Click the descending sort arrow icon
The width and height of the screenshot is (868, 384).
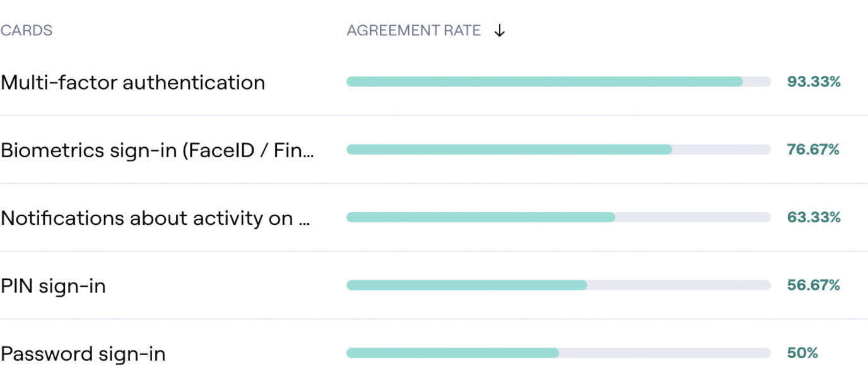pyautogui.click(x=500, y=30)
